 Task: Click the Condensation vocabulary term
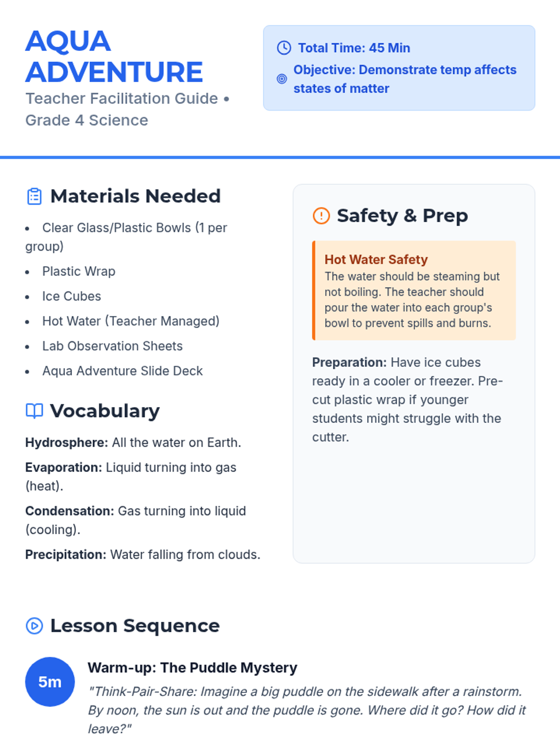70,511
